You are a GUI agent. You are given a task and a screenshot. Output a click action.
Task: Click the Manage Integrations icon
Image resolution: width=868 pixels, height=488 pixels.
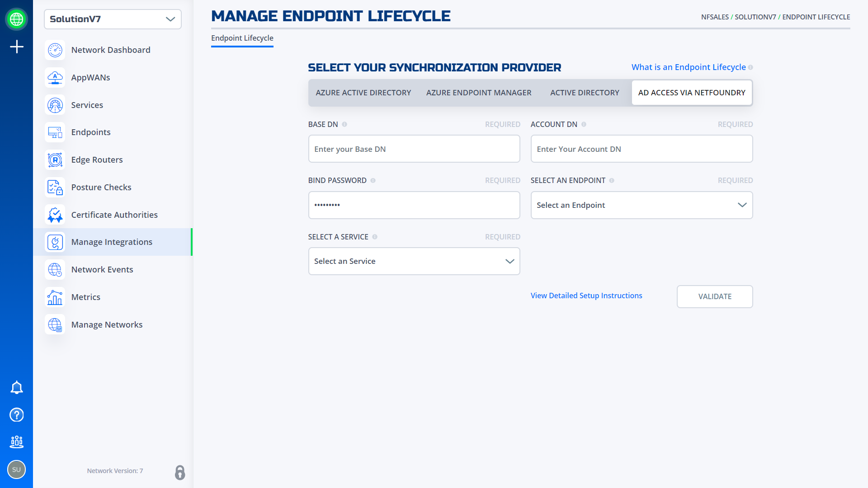pos(55,242)
